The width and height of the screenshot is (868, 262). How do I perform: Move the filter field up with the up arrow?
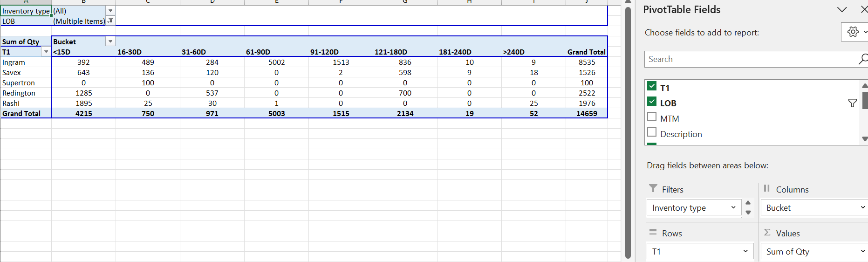[x=748, y=203]
